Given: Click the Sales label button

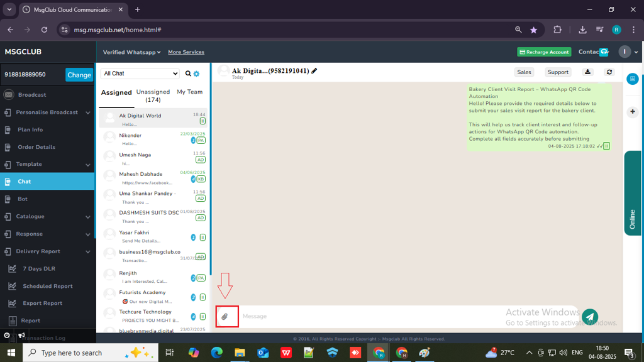Looking at the screenshot, I should tap(524, 72).
